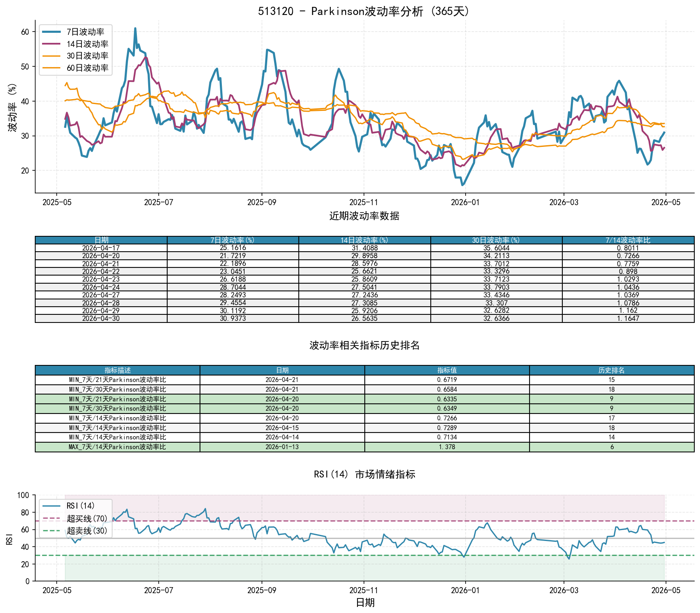Click the historical rank value 6
Screen dimensions: 700x613
coord(612,447)
